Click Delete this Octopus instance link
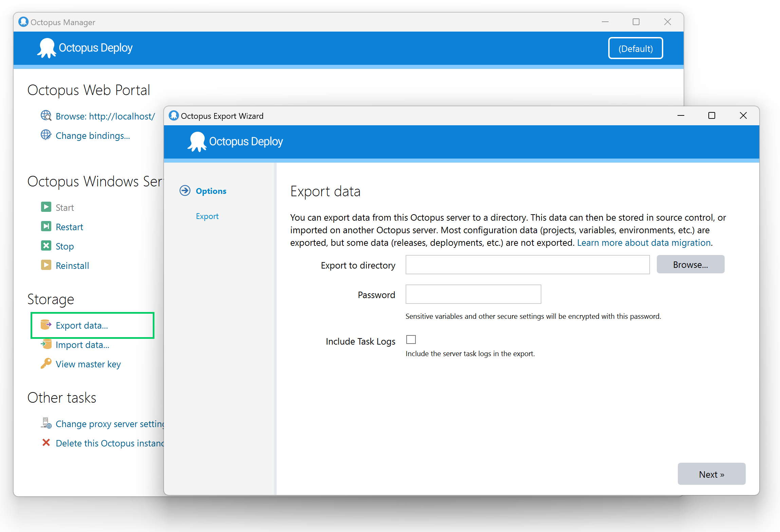The width and height of the screenshot is (780, 532). (x=110, y=443)
